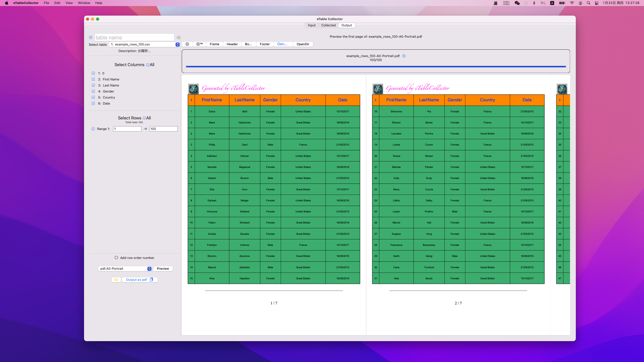644x362 pixels.
Task: Click the cell 'Dulce' in row 1
Action: tap(212, 111)
